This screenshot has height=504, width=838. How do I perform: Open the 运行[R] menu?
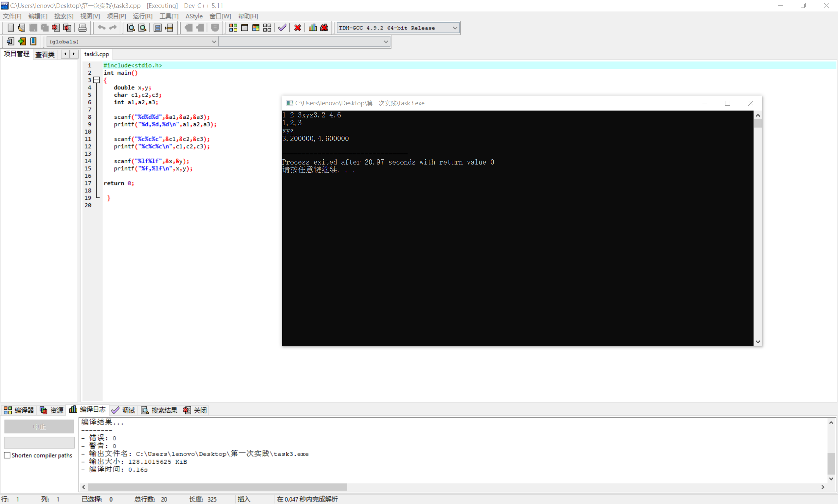click(x=142, y=16)
